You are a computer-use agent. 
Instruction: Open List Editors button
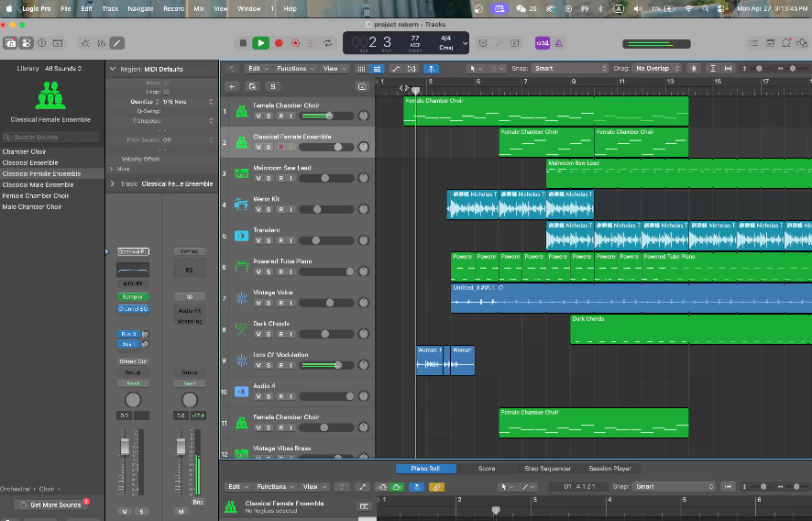point(754,43)
